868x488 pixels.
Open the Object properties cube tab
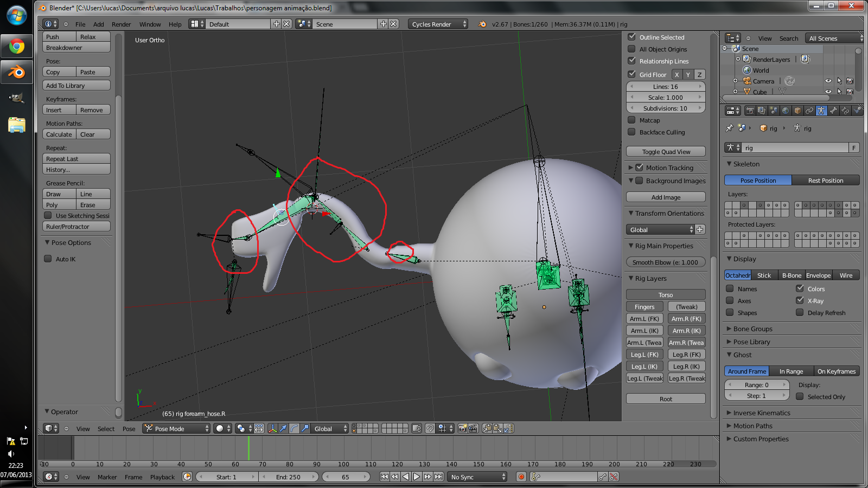pyautogui.click(x=797, y=111)
